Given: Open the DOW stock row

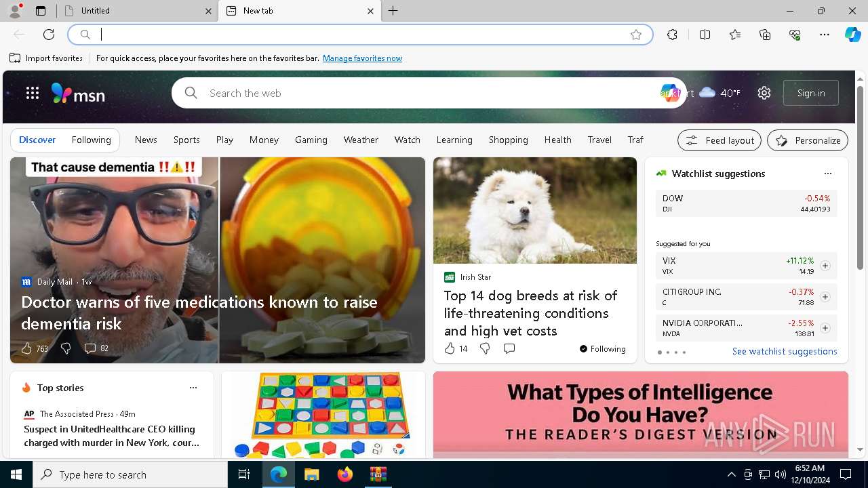Looking at the screenshot, I should tap(746, 203).
